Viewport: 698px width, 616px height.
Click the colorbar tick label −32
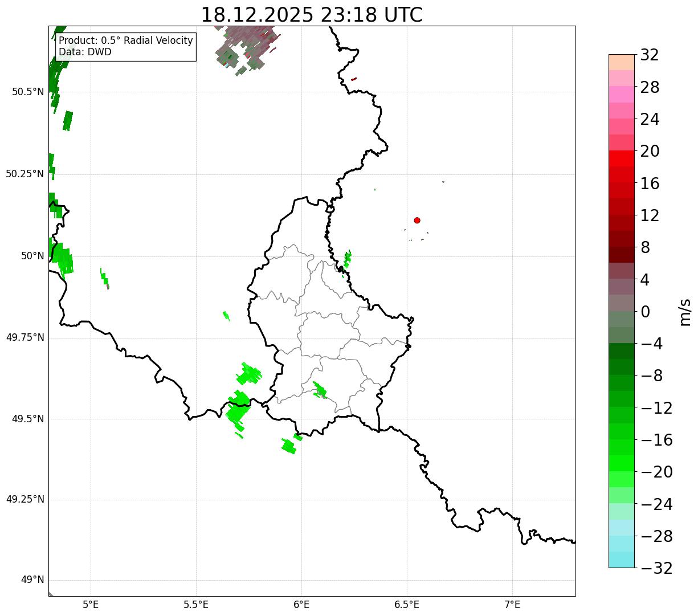(x=656, y=568)
